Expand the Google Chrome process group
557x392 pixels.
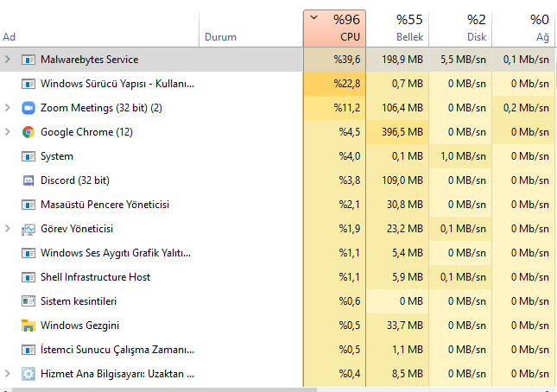point(8,132)
